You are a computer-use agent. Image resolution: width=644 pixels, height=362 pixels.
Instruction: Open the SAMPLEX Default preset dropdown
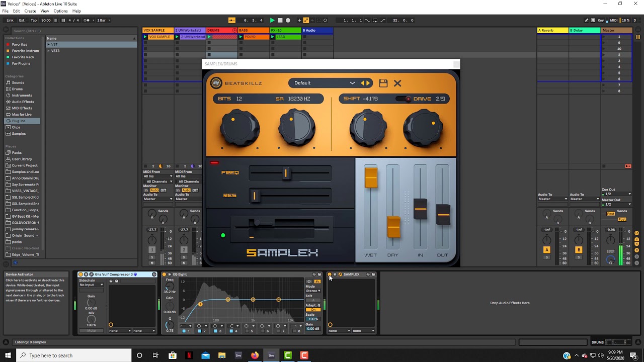click(x=324, y=83)
